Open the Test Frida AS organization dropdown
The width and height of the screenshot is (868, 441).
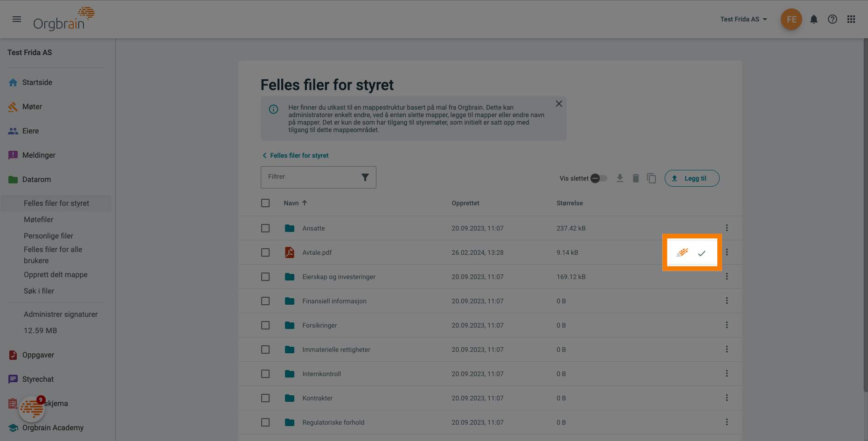(743, 19)
